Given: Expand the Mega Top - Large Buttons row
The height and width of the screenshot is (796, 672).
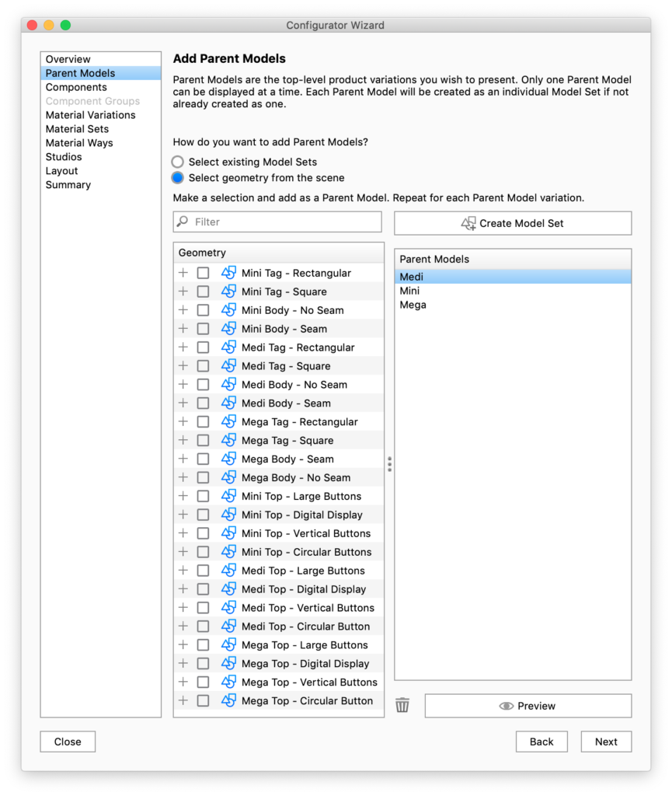Looking at the screenshot, I should tap(183, 645).
